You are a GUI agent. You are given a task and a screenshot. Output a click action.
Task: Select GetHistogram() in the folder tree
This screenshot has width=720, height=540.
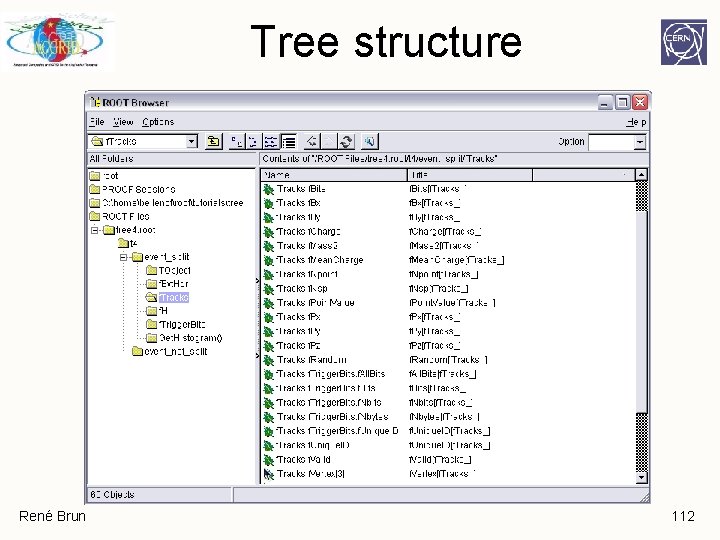(x=191, y=338)
